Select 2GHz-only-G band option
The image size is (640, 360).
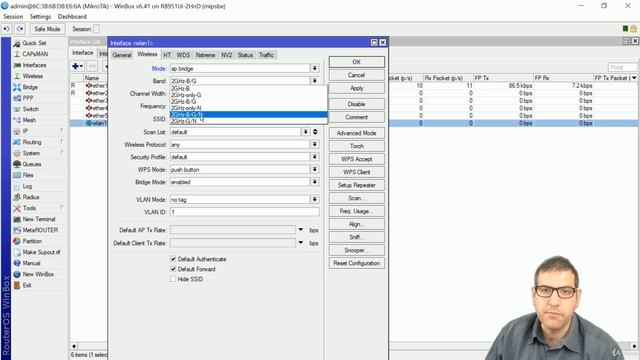click(249, 95)
